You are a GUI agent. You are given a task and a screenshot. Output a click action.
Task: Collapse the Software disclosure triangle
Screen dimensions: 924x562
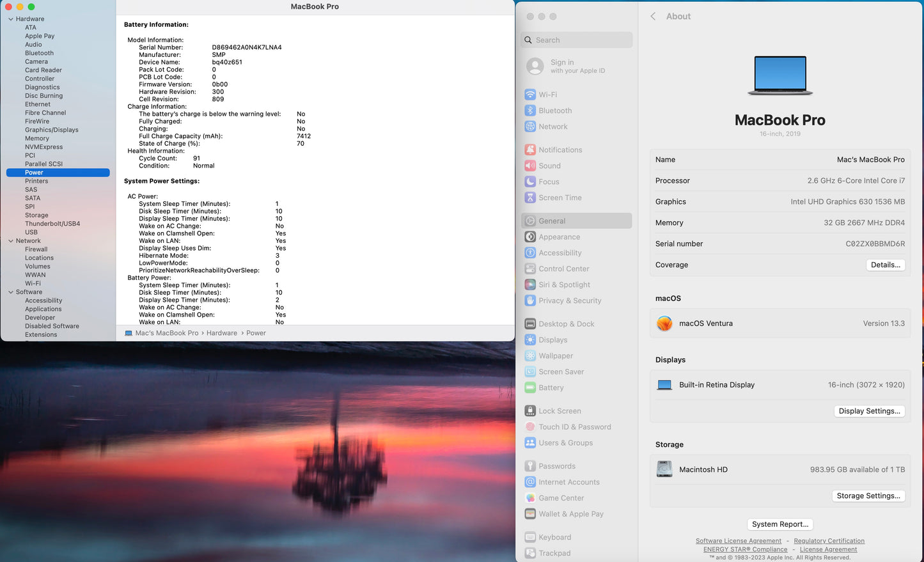pyautogui.click(x=11, y=292)
